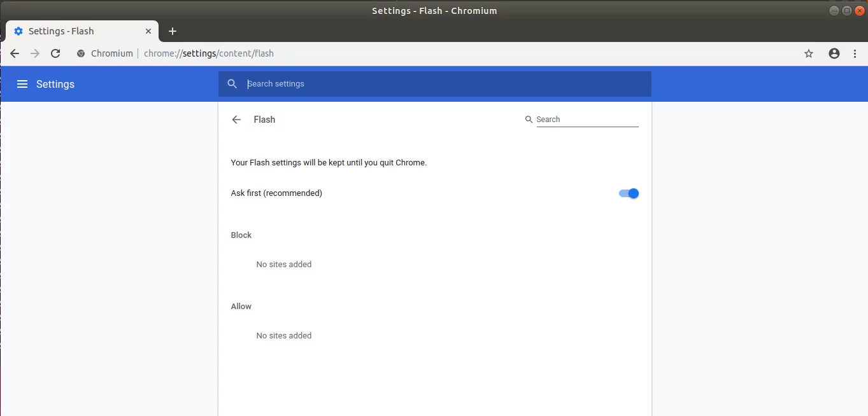Return to content settings via Flash back arrow
868x416 pixels.
236,120
